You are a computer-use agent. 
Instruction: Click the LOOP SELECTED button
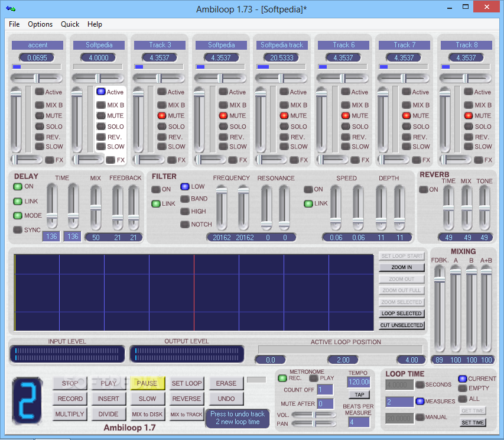tap(401, 313)
